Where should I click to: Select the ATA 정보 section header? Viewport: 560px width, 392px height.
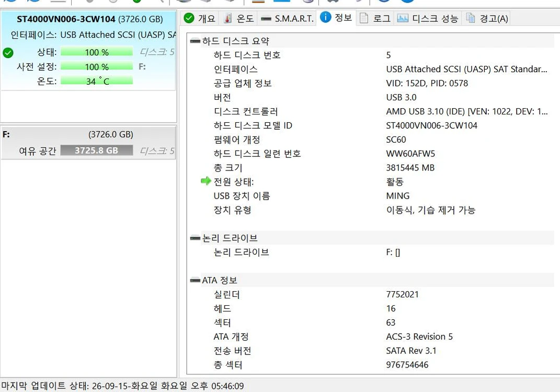click(220, 280)
